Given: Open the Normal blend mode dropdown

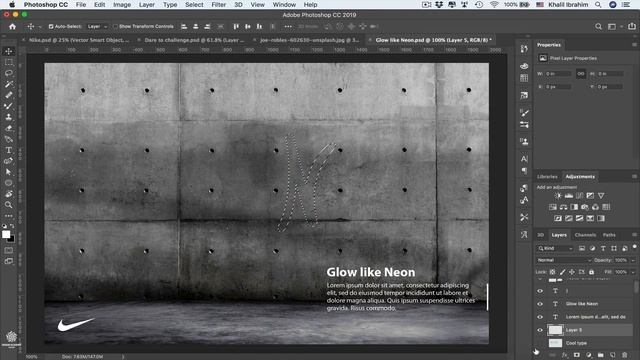Looking at the screenshot, I should tap(564, 260).
